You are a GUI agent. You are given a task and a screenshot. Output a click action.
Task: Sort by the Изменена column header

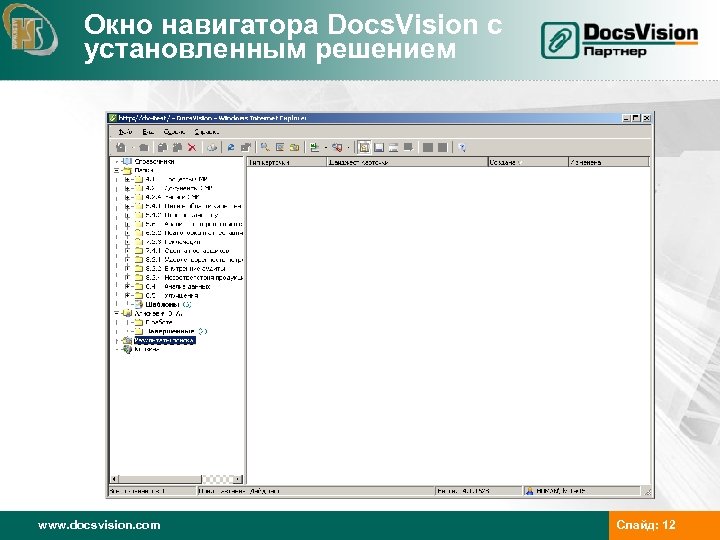[609, 162]
